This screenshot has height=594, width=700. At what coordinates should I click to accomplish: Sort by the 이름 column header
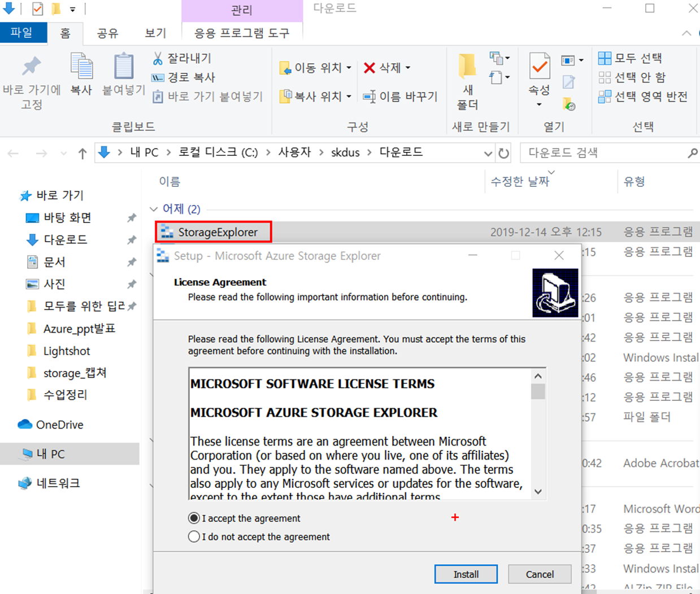[169, 181]
